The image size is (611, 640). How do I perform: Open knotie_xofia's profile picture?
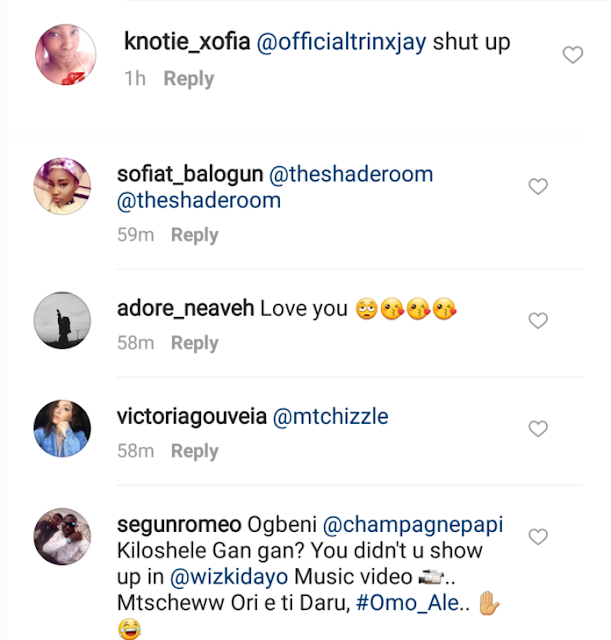(66, 55)
